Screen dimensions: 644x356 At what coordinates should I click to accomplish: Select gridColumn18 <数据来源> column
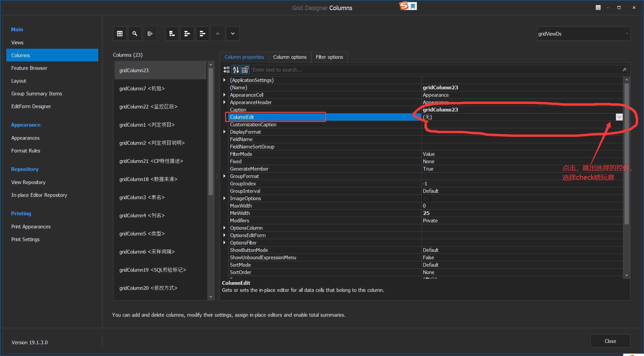[x=160, y=179]
